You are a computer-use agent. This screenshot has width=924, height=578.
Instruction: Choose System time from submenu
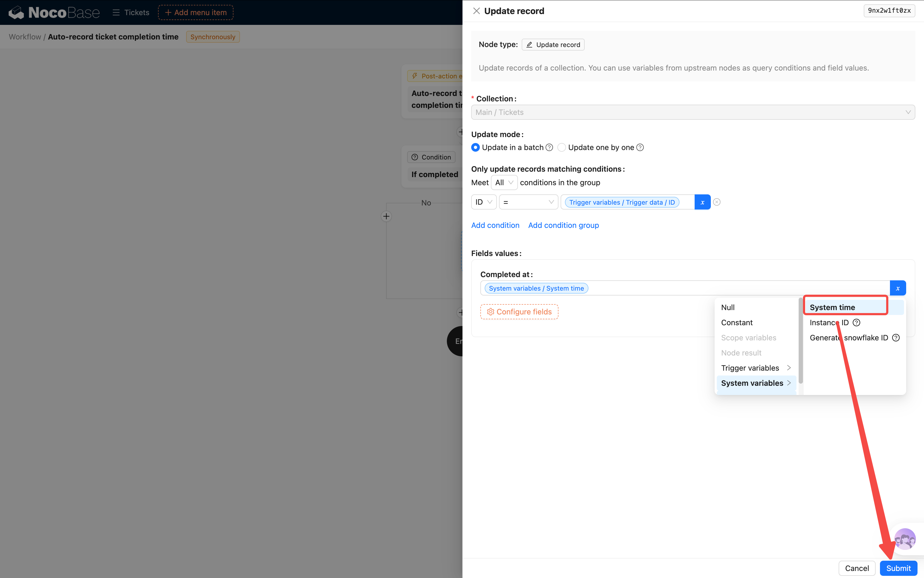pos(832,307)
